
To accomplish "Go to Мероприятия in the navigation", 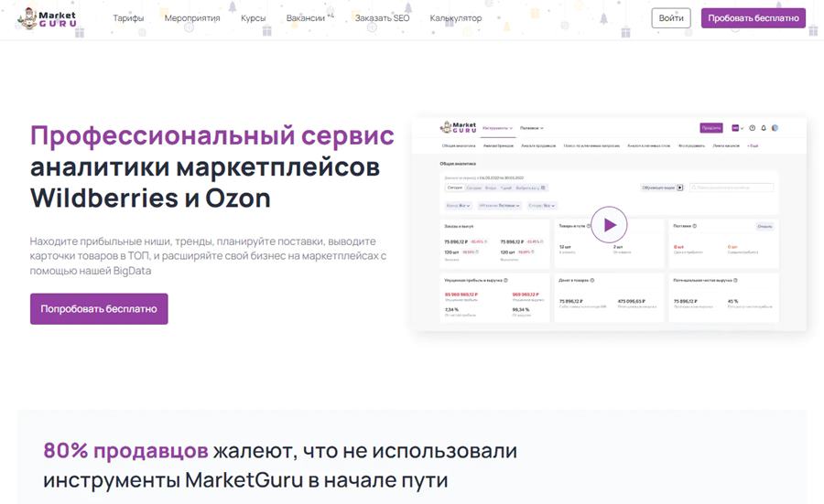I will coord(192,18).
